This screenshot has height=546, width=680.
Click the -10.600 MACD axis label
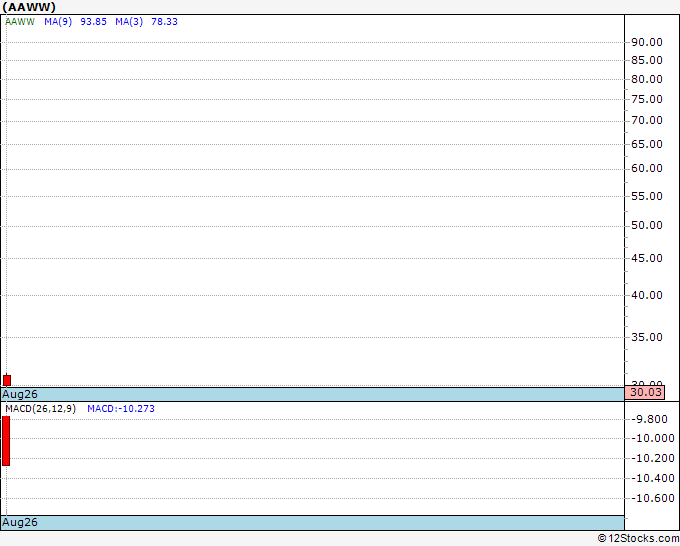tap(652, 498)
